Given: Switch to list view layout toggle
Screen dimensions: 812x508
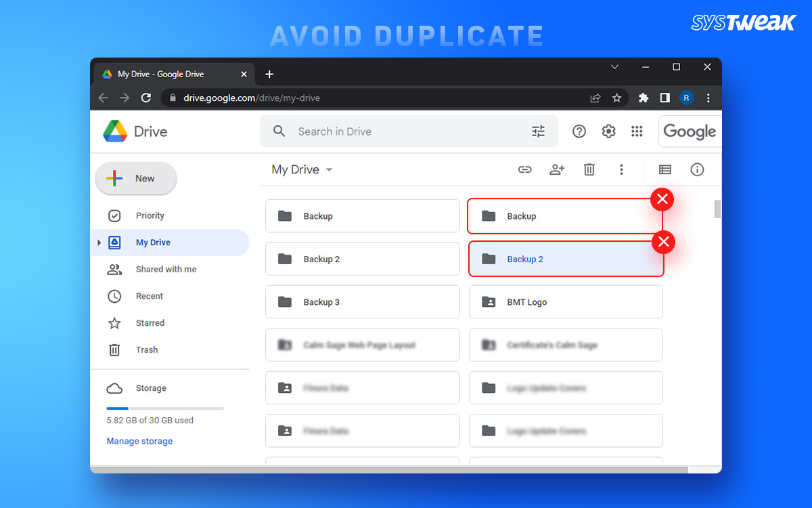Looking at the screenshot, I should click(664, 169).
